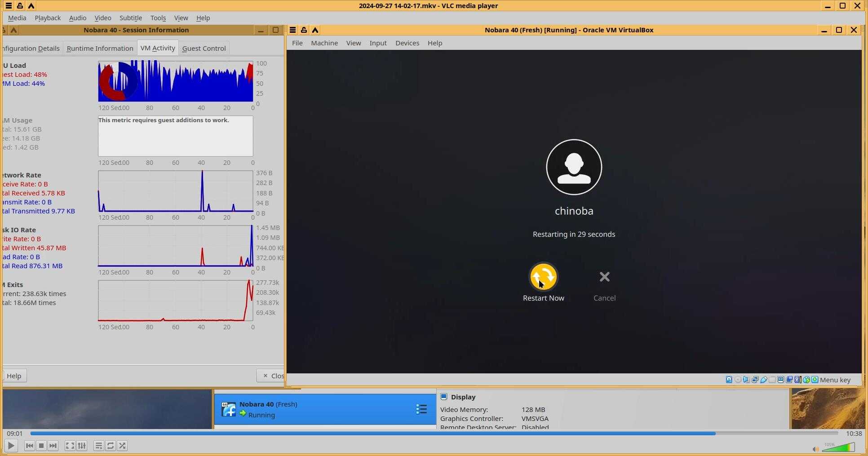Click the Nobara 40 VM OS icon
This screenshot has width=868, height=456.
point(229,409)
